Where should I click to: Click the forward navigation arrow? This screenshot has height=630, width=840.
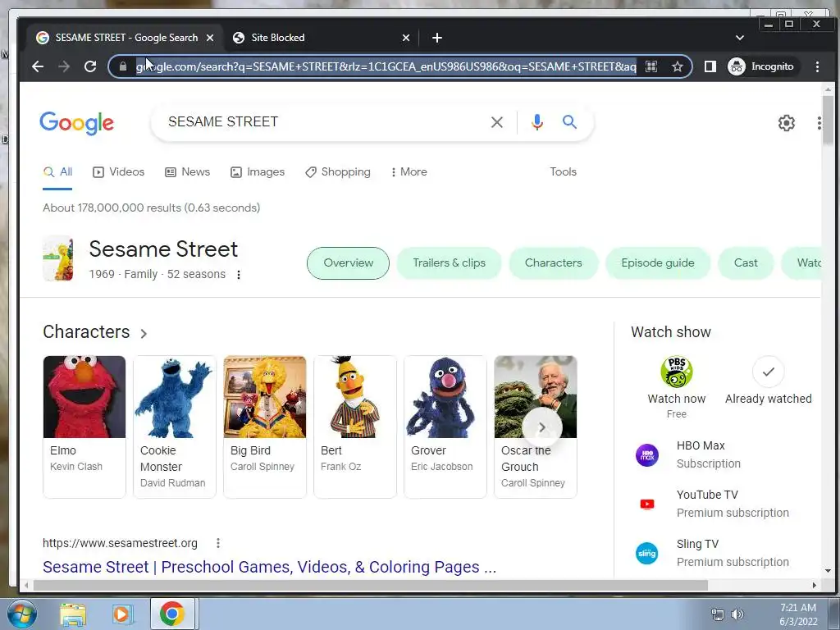[x=64, y=66]
